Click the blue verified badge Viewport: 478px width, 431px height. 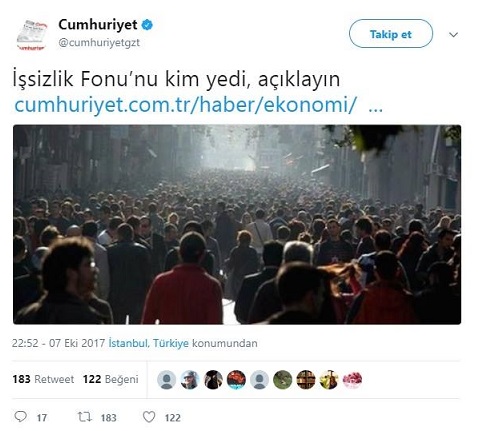click(x=147, y=25)
